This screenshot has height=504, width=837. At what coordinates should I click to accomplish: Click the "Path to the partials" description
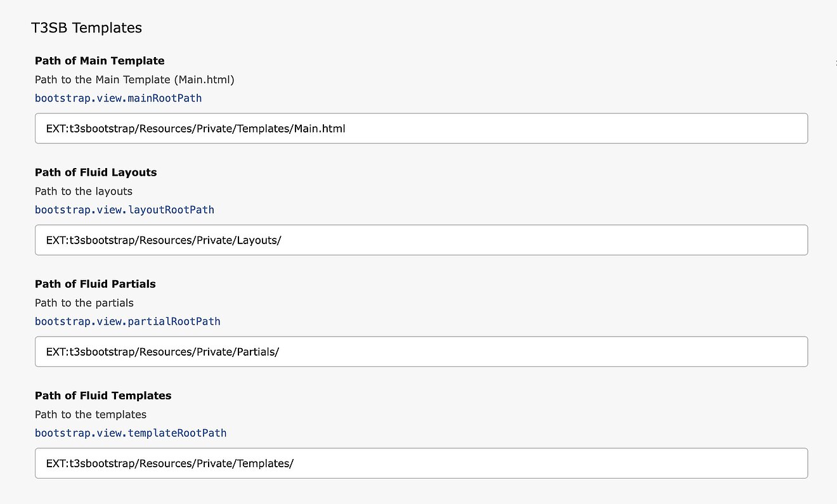[x=84, y=303]
